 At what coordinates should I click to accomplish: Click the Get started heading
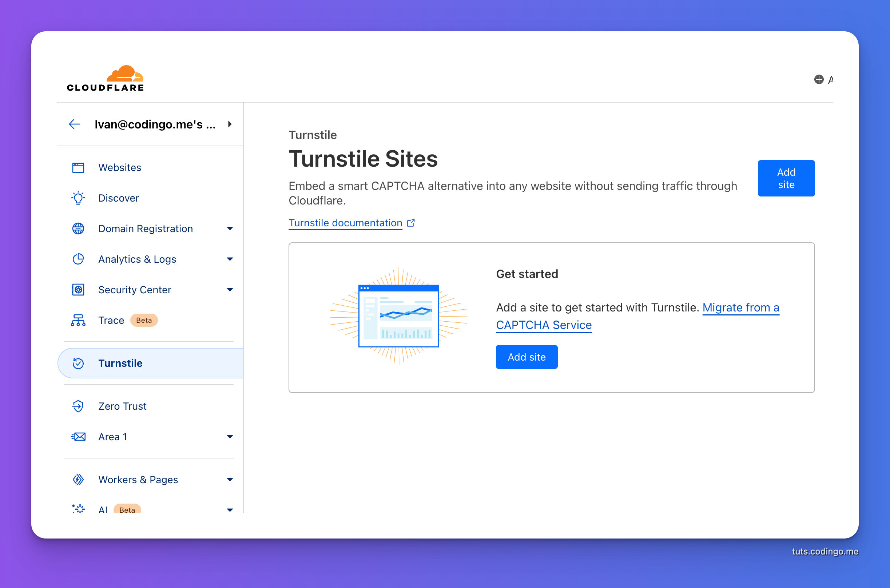pyautogui.click(x=527, y=274)
